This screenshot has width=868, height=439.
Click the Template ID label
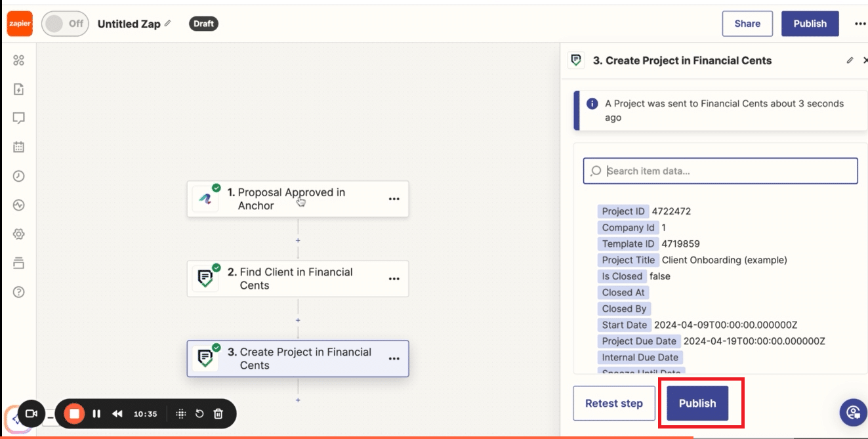point(628,243)
